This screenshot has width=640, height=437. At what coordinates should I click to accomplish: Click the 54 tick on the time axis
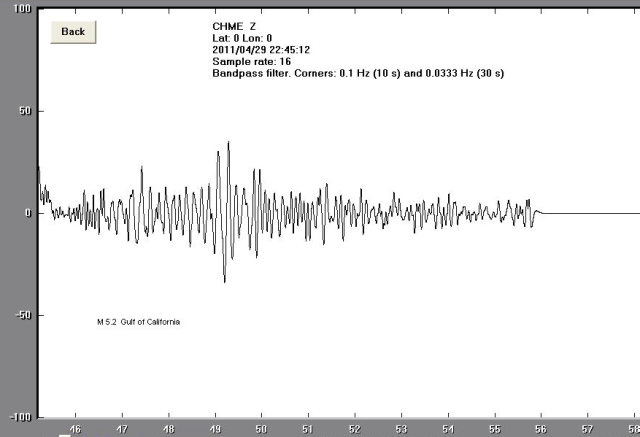point(447,429)
